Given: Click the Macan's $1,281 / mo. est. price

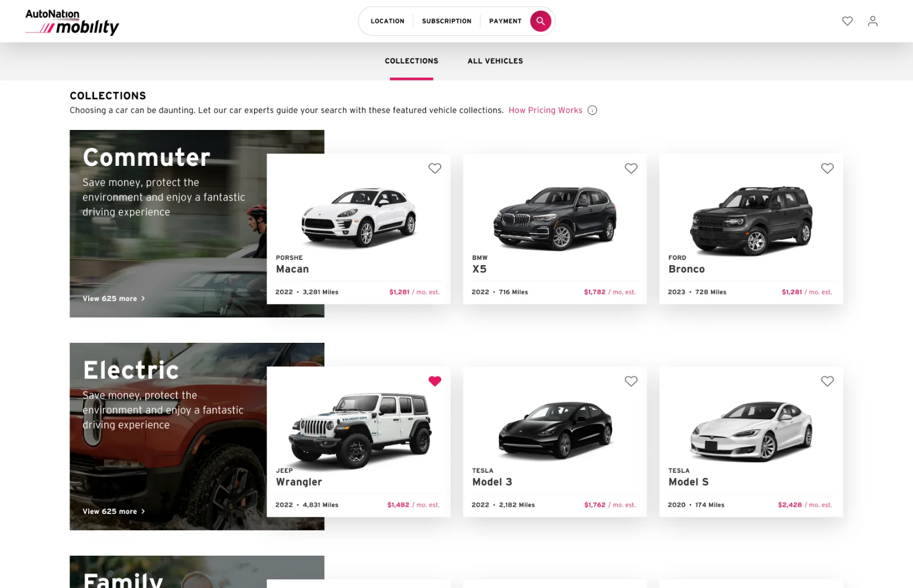Looking at the screenshot, I should 414,292.
